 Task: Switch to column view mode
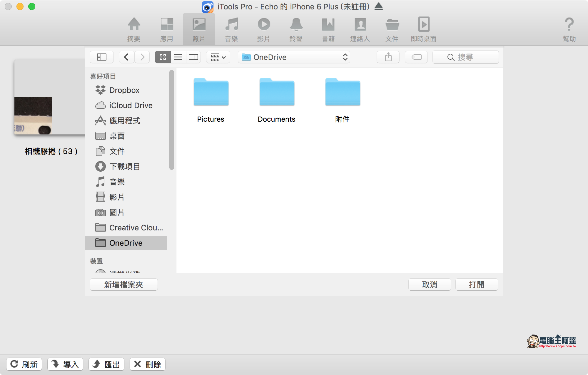(193, 57)
